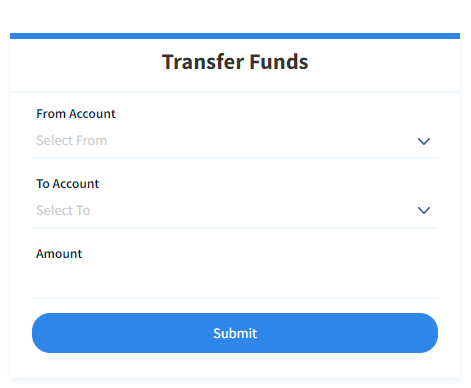The width and height of the screenshot is (471, 388).
Task: Click the Select To placeholder text
Action: tap(63, 211)
